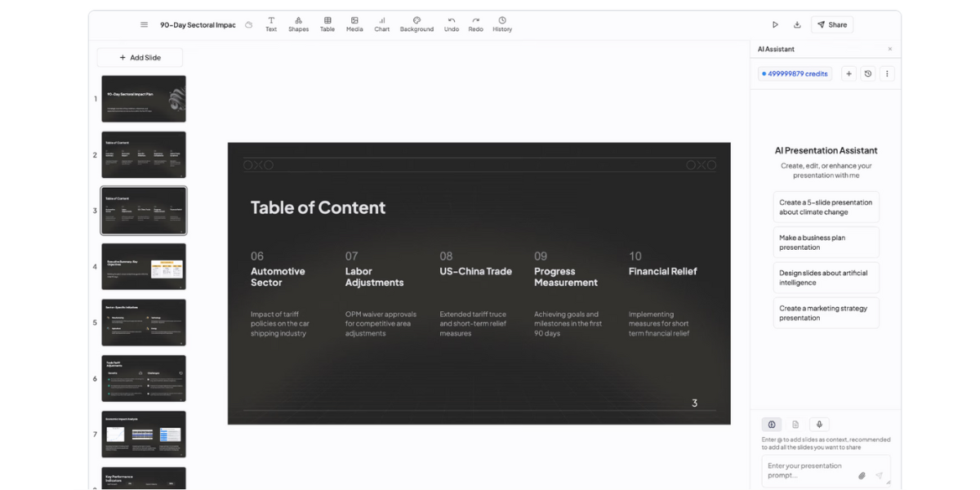Open the AI chat history clock icon
The width and height of the screenshot is (980, 490).
(867, 73)
